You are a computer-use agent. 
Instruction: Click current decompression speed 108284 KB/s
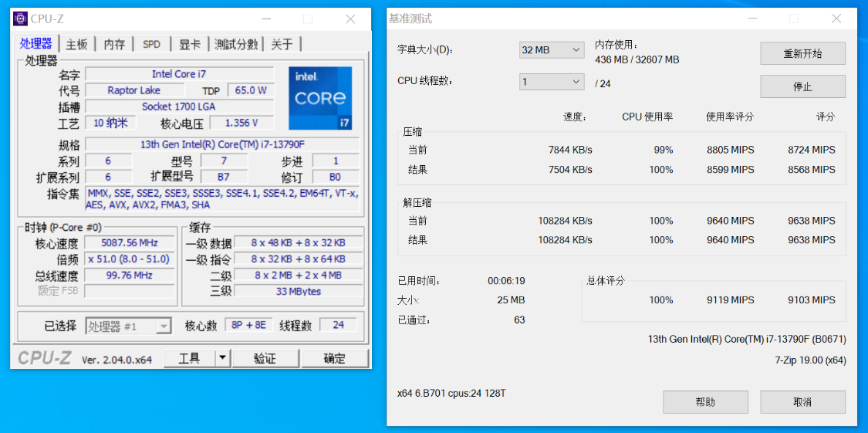566,221
